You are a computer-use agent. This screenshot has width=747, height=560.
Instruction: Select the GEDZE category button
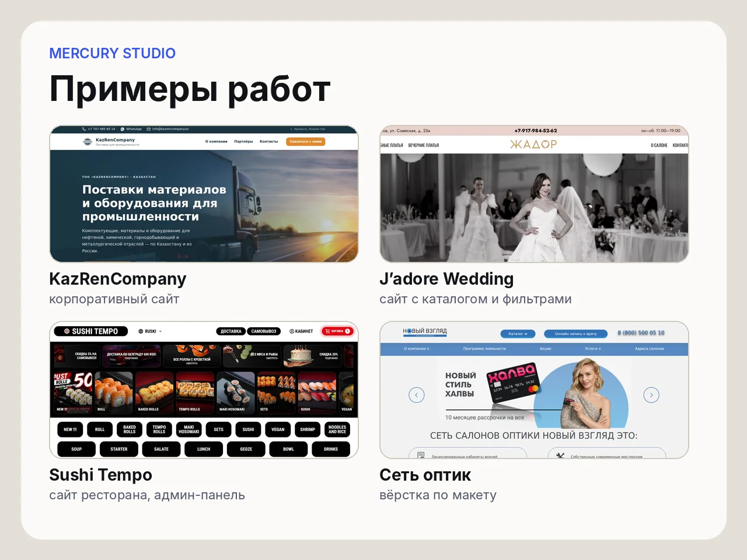tap(246, 449)
